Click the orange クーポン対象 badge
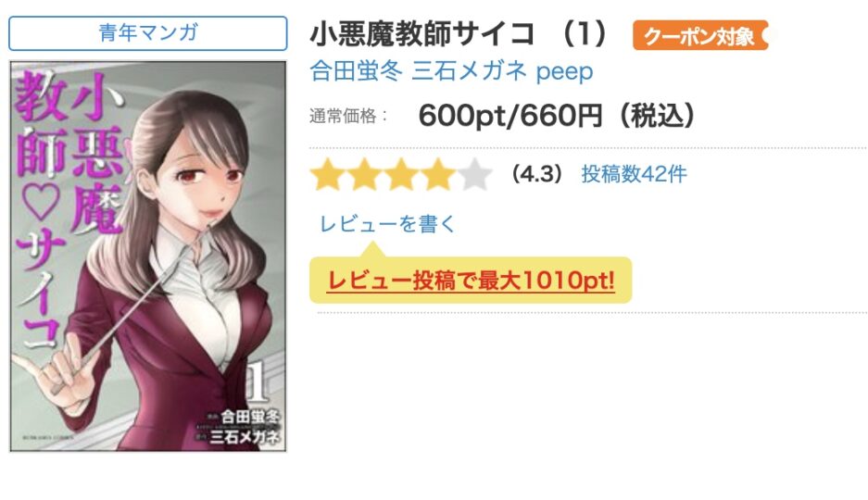This screenshot has height=500, width=868. click(700, 35)
